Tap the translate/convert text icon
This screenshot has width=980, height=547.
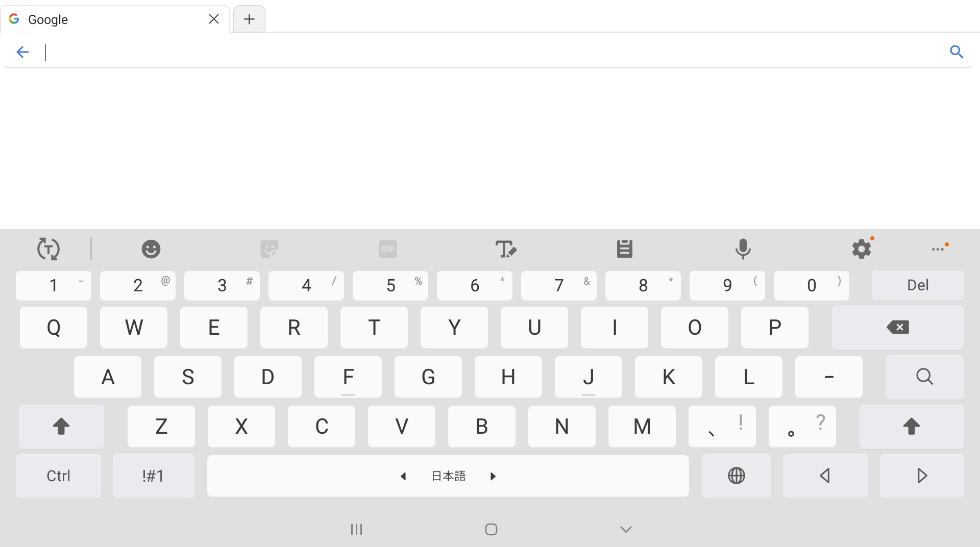coord(48,249)
